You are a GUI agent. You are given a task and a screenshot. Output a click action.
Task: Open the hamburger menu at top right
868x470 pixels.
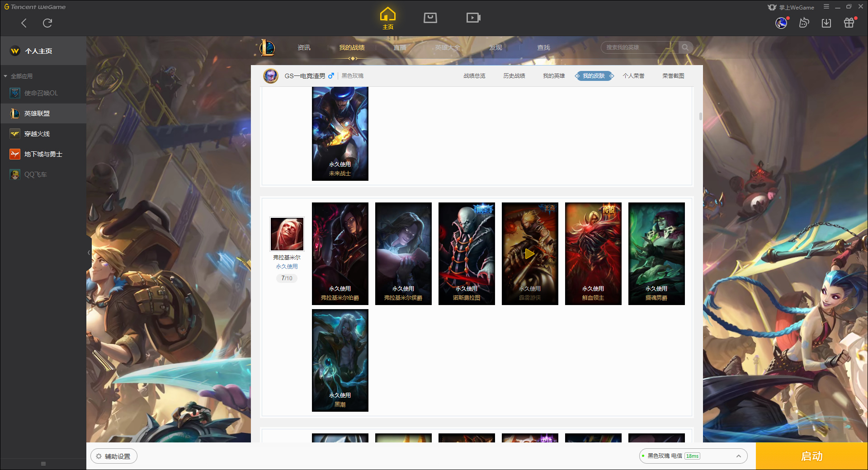[x=826, y=7]
